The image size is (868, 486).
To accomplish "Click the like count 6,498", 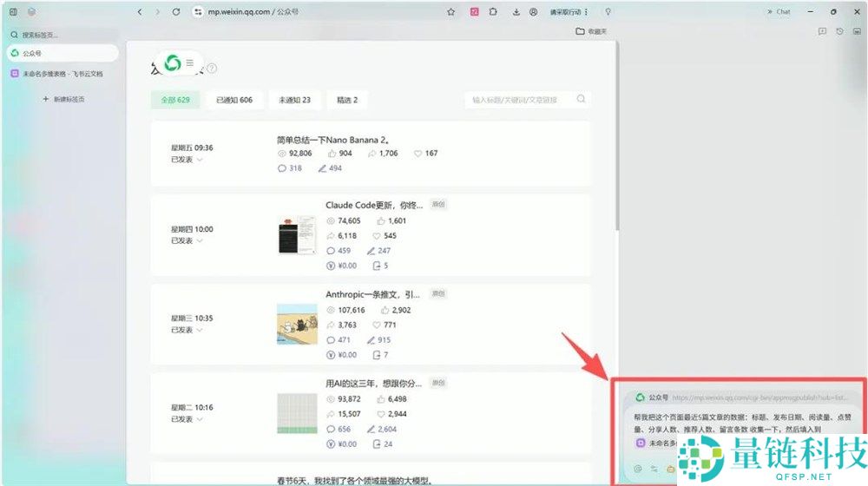I will click(x=398, y=399).
